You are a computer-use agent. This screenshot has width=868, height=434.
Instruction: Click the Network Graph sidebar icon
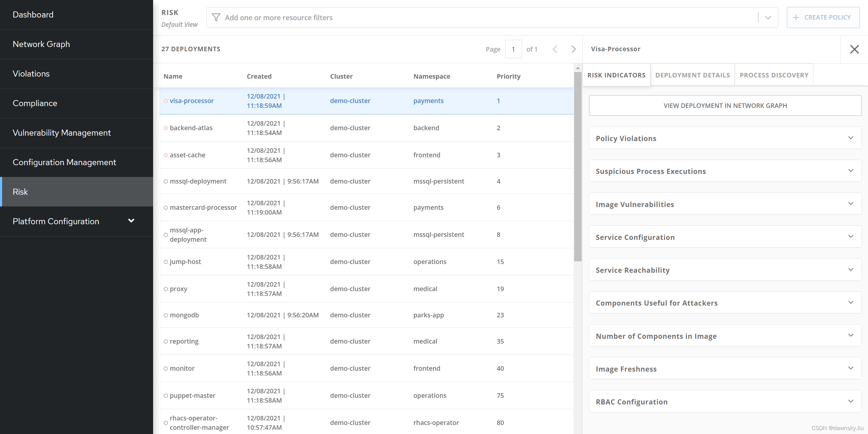pos(41,44)
